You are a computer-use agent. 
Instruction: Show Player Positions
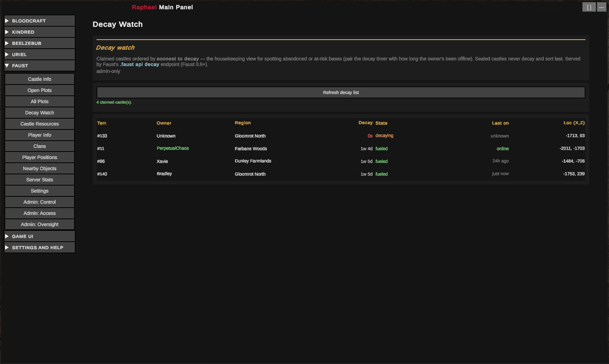point(40,157)
